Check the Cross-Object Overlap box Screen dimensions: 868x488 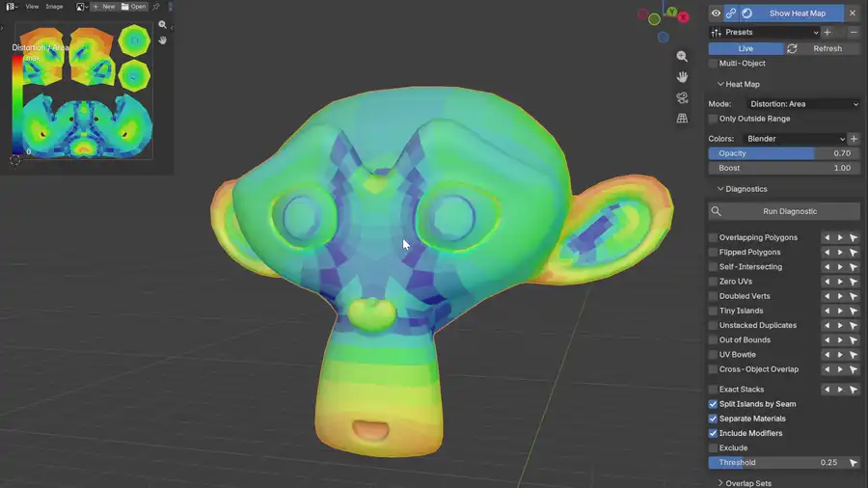pos(713,369)
